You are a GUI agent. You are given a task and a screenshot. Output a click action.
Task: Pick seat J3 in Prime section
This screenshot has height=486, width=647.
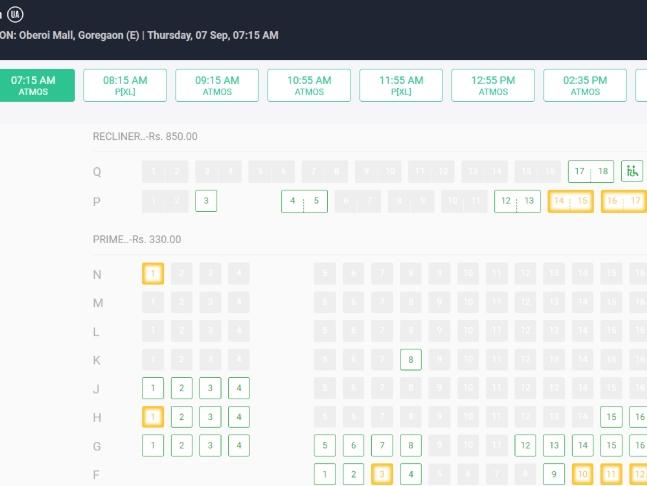coord(210,388)
